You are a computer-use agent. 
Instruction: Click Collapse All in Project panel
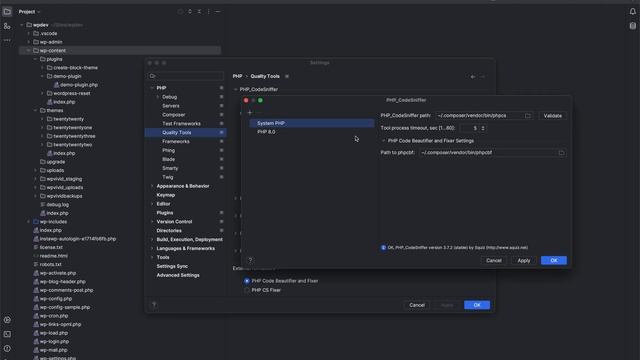pos(199,12)
